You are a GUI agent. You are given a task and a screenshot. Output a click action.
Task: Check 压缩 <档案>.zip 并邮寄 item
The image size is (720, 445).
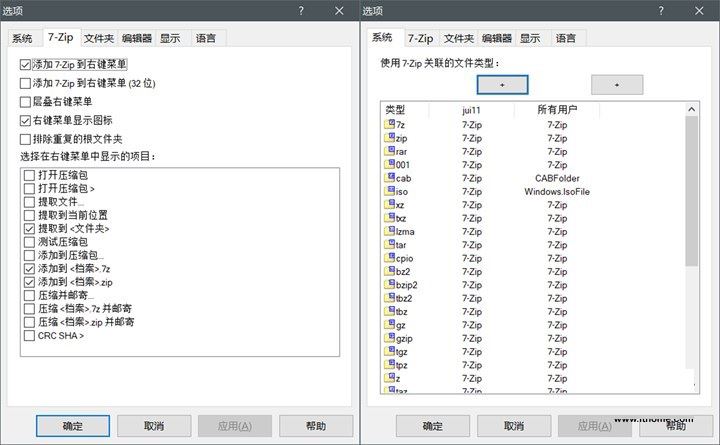pyautogui.click(x=29, y=322)
